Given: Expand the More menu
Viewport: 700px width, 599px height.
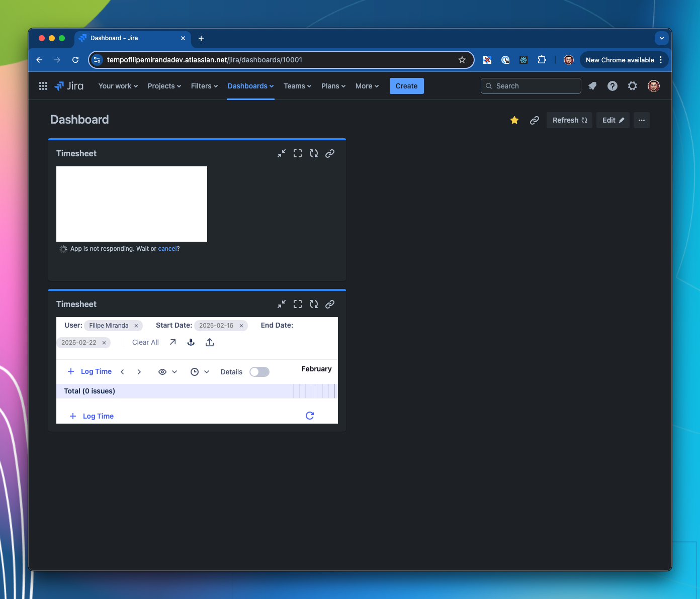Looking at the screenshot, I should [x=367, y=86].
